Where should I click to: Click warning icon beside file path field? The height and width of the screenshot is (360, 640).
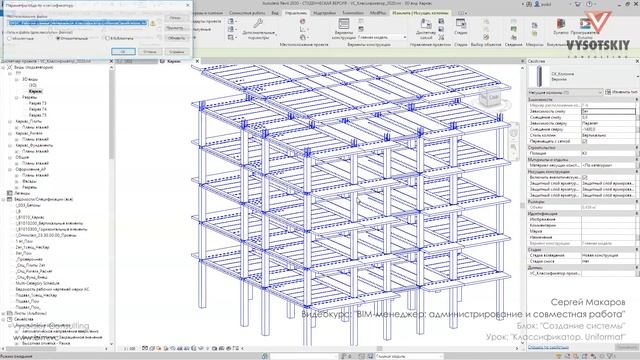(153, 23)
